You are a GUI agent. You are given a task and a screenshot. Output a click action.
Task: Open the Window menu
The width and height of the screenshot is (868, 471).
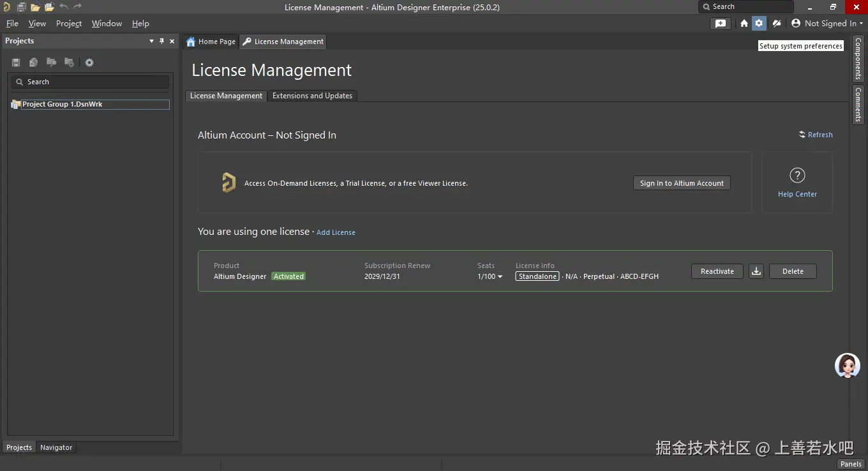[107, 24]
